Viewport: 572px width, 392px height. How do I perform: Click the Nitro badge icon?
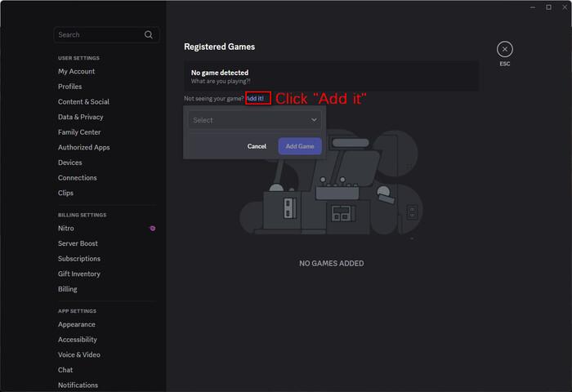[x=153, y=229]
